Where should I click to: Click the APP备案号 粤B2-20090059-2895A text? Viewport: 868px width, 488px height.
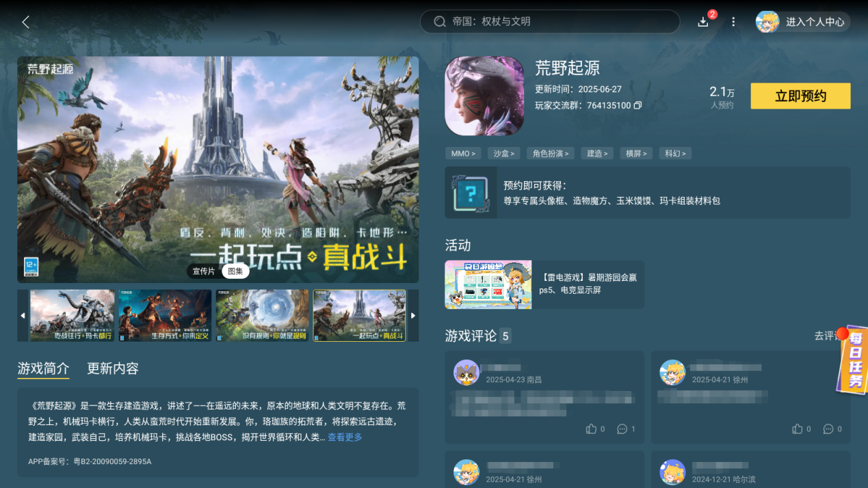(x=90, y=462)
